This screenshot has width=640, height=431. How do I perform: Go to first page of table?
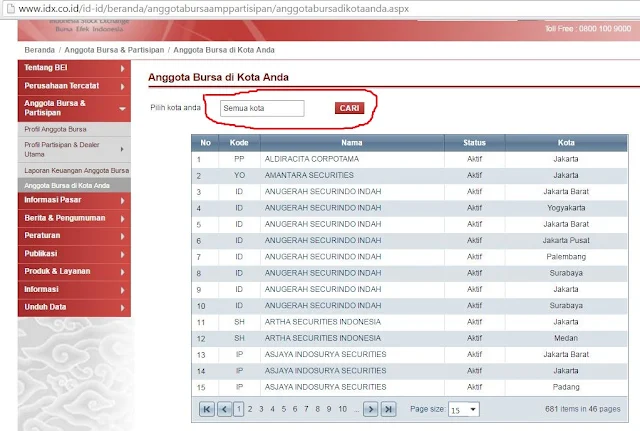tap(207, 409)
